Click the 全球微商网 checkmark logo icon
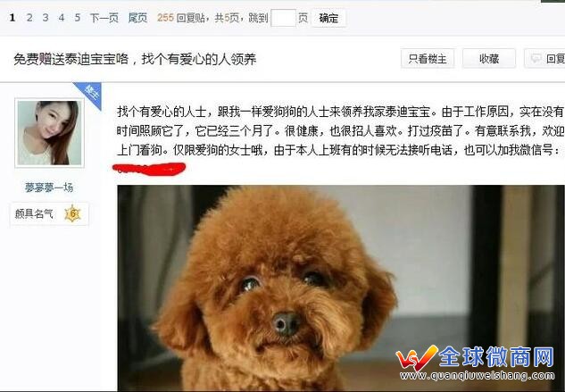Screen dimensions: 565x392 pyautogui.click(x=417, y=358)
